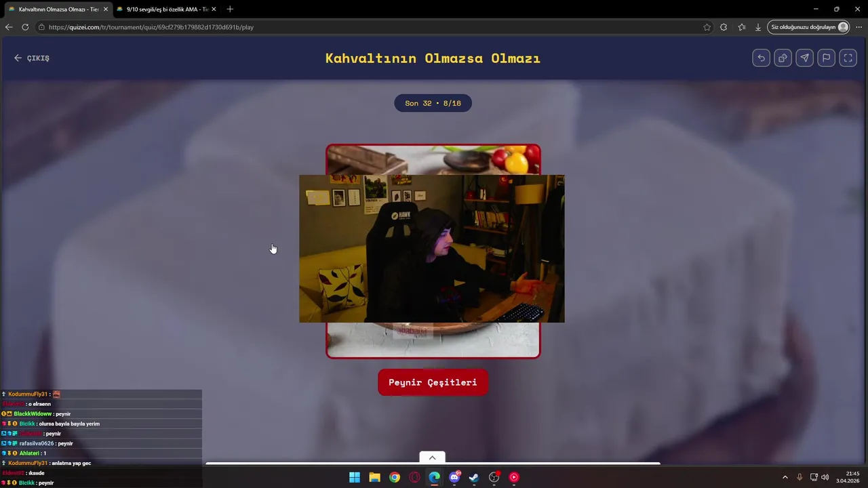Click the streamer webcam overlay
Viewport: 868px width, 488px height.
432,249
